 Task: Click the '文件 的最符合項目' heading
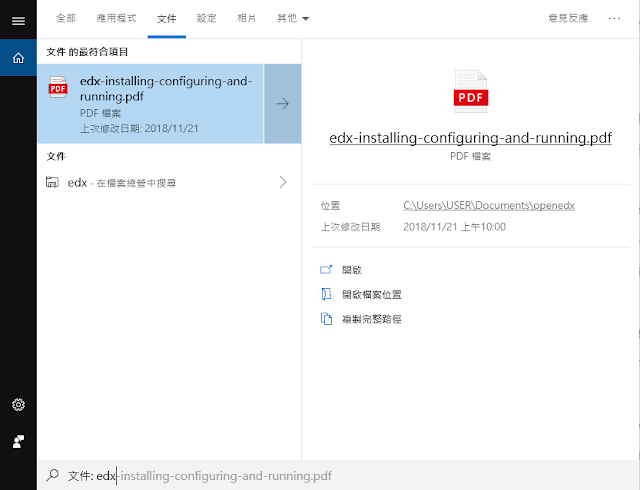click(87, 52)
